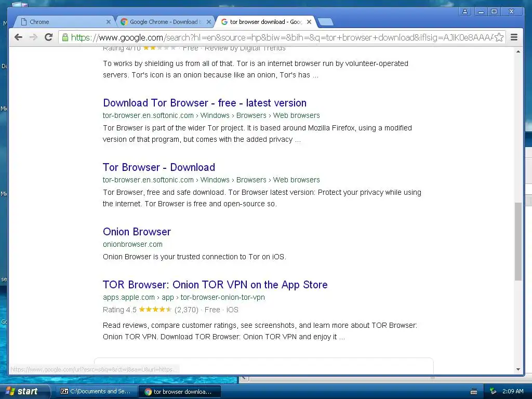Viewport: 532px width, 399px height.
Task: Click the page scrollbar up arrow
Action: (518, 51)
